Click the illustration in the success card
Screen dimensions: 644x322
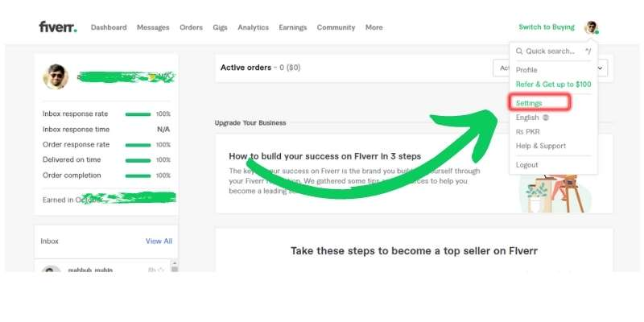click(556, 193)
